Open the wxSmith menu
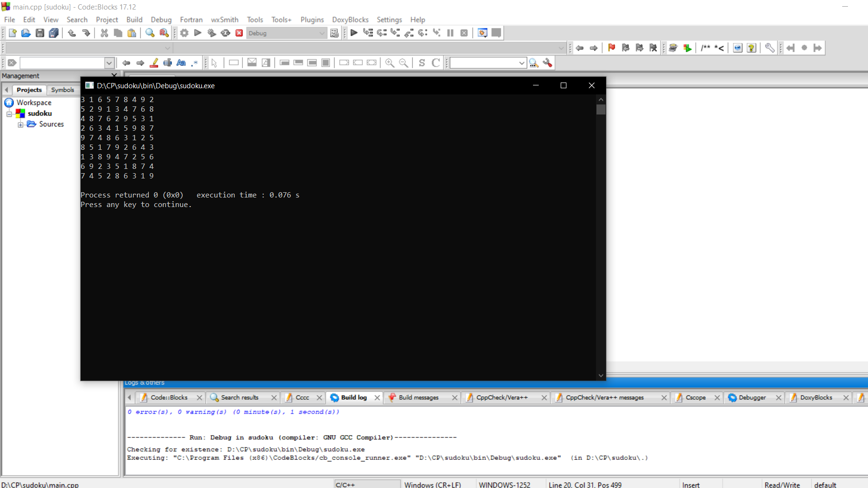The width and height of the screenshot is (868, 488). click(224, 20)
